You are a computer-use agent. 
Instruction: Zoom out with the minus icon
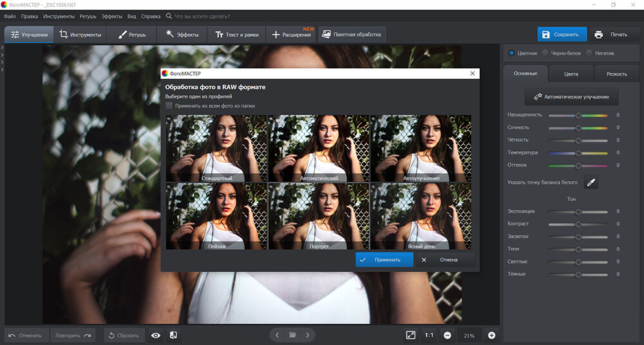point(448,335)
